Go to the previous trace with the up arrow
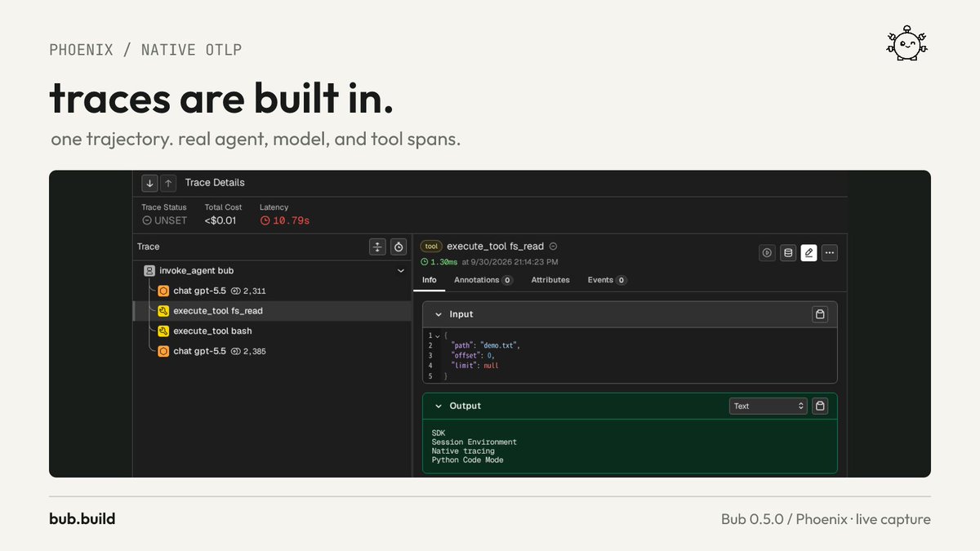 click(167, 183)
